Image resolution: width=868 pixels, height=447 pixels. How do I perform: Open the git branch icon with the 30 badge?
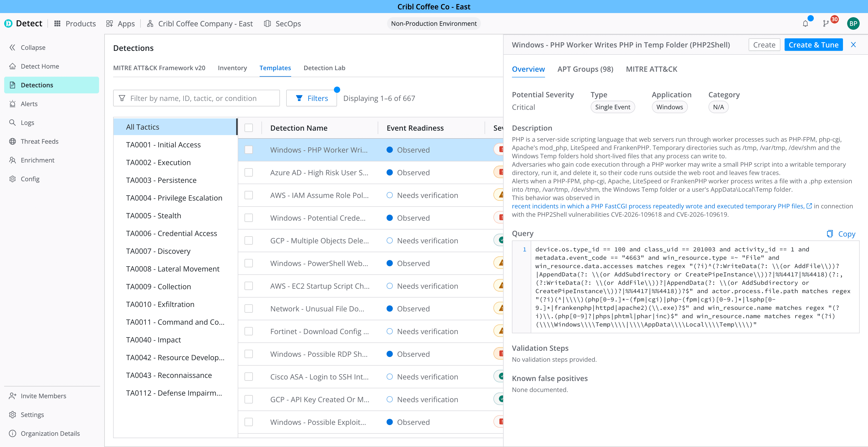826,23
